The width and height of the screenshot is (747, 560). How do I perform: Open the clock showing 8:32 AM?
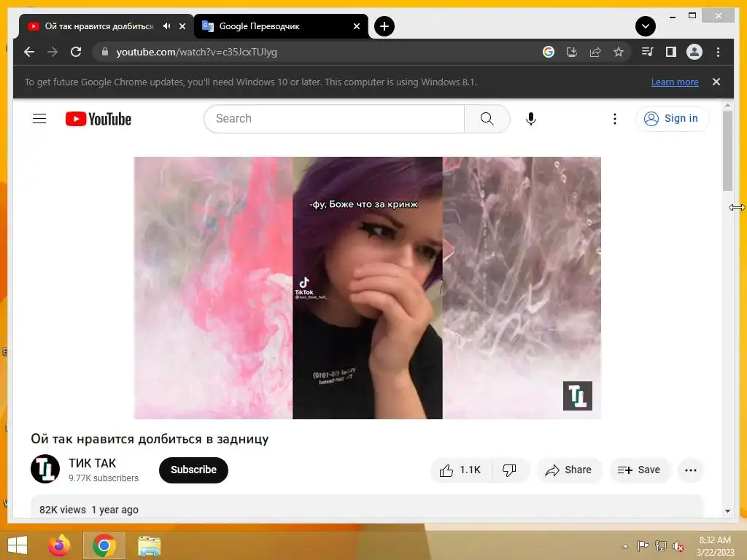(715, 546)
